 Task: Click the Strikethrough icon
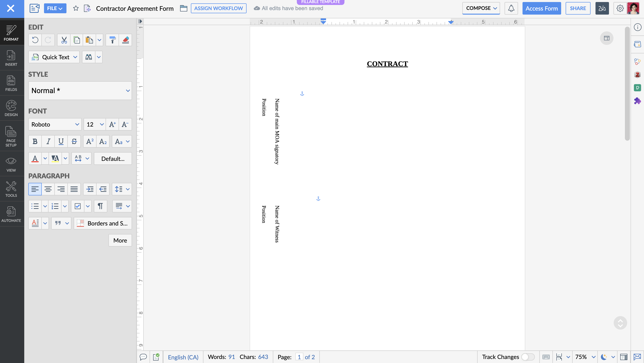tap(74, 141)
